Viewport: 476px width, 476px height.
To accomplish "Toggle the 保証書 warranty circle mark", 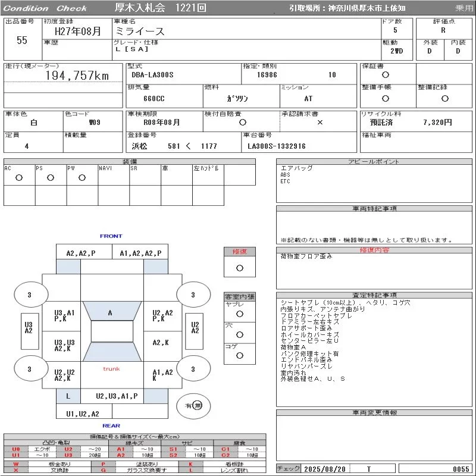I will (386, 75).
